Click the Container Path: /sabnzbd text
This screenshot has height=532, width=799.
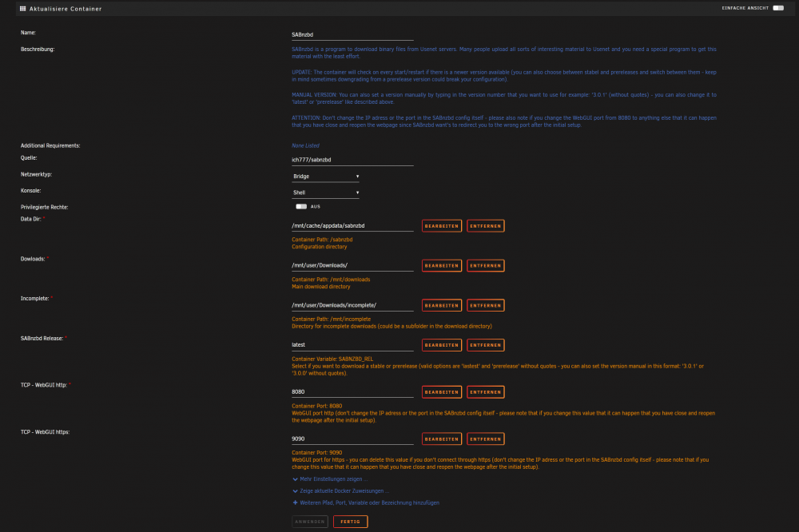tap(322, 240)
